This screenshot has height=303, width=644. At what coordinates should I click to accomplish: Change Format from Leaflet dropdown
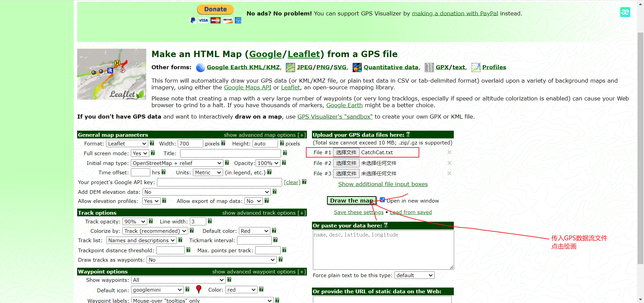[126, 143]
